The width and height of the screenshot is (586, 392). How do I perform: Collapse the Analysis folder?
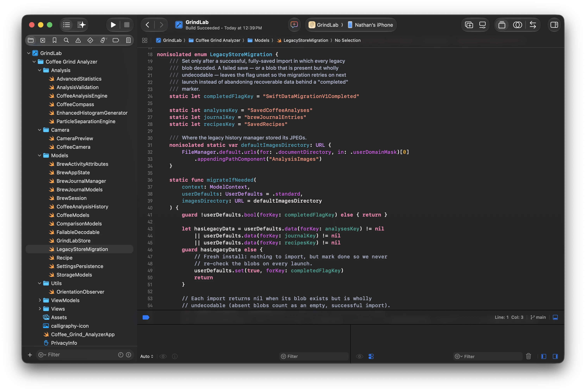(40, 70)
